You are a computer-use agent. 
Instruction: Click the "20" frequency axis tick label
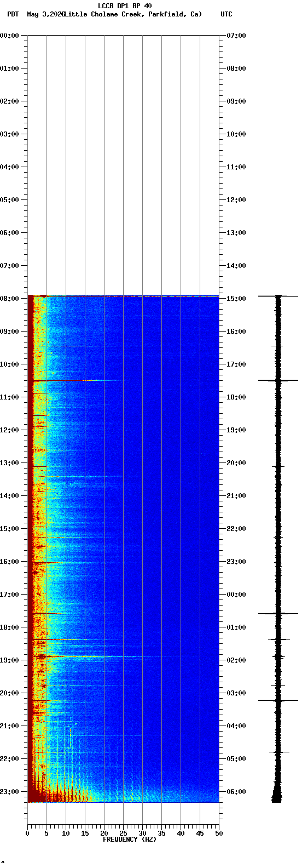[104, 834]
